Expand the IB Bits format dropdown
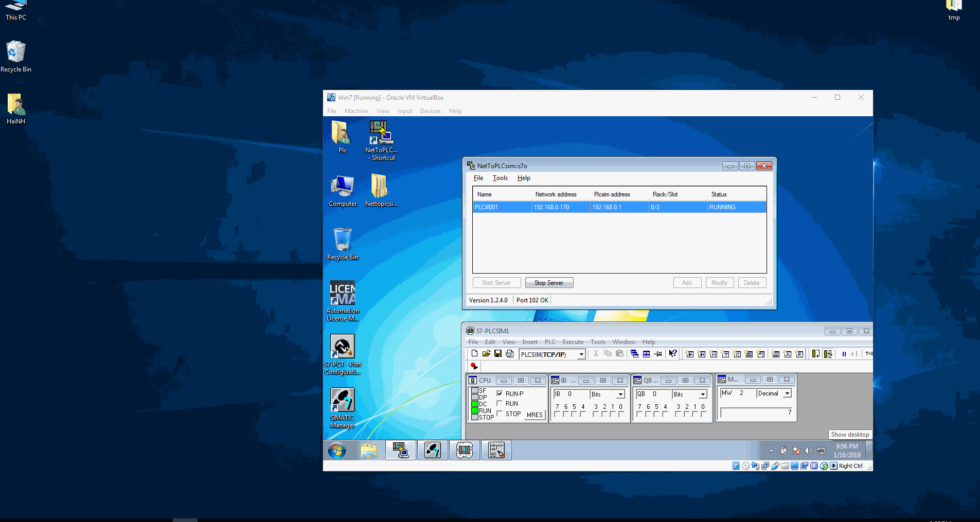The image size is (980, 522). point(620,394)
